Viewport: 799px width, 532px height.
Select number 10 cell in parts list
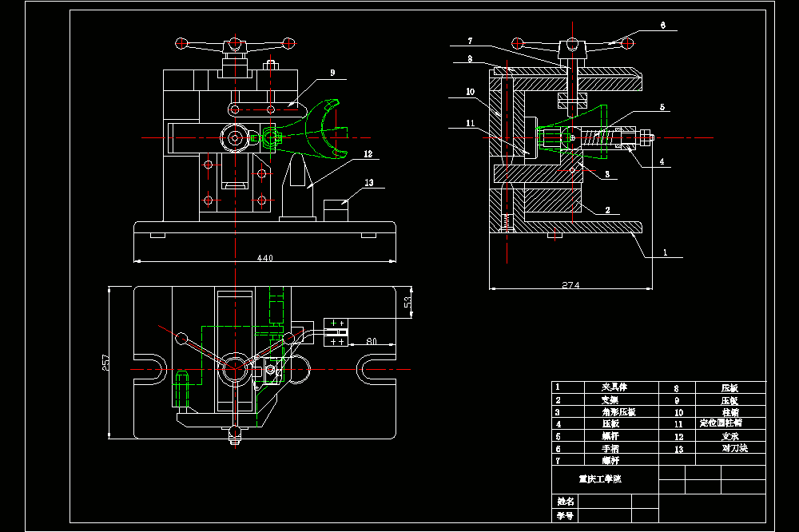678,412
